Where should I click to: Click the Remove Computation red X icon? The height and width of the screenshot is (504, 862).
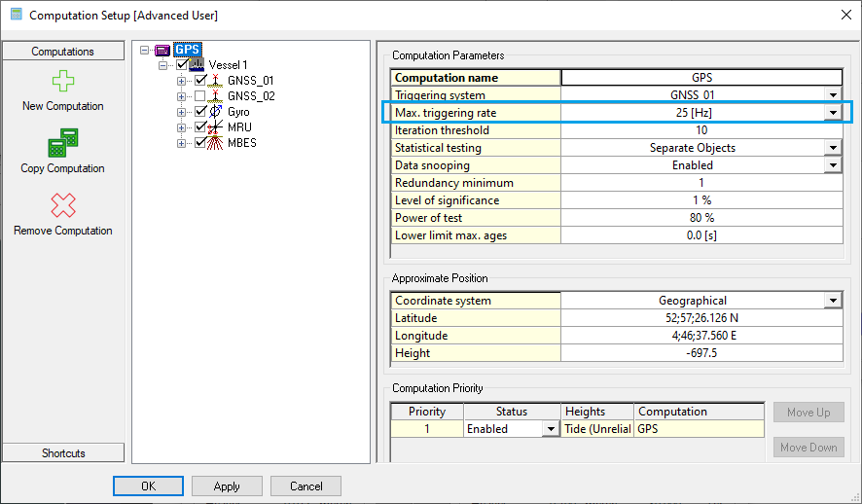[x=62, y=206]
